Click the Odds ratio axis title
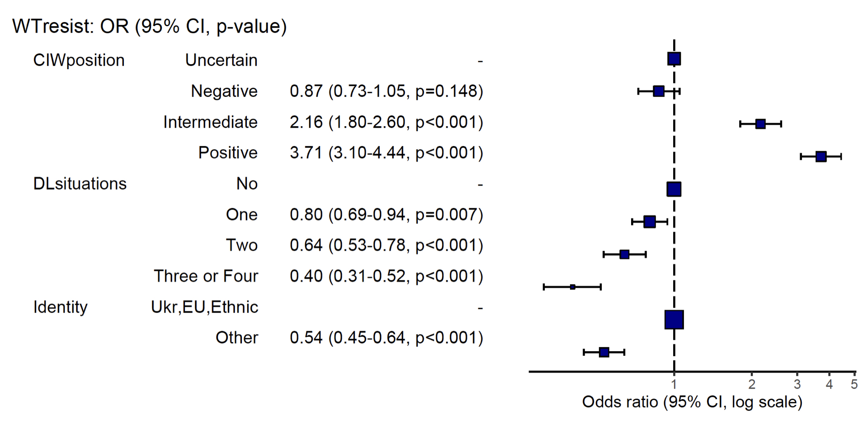The height and width of the screenshot is (424, 868). coord(692,402)
